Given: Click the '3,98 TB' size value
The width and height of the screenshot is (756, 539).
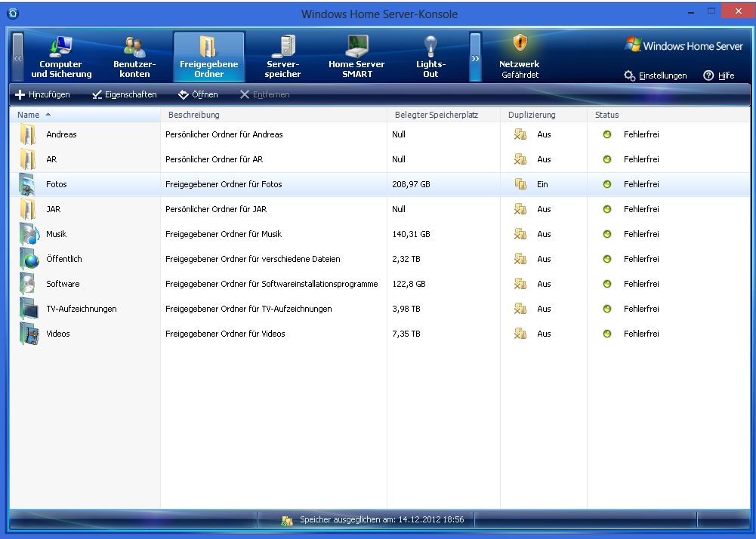Looking at the screenshot, I should click(x=406, y=309).
